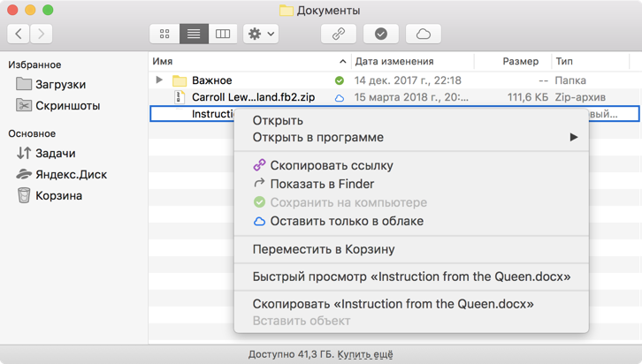Switch to column view mode
This screenshot has height=364, width=642.
(223, 34)
